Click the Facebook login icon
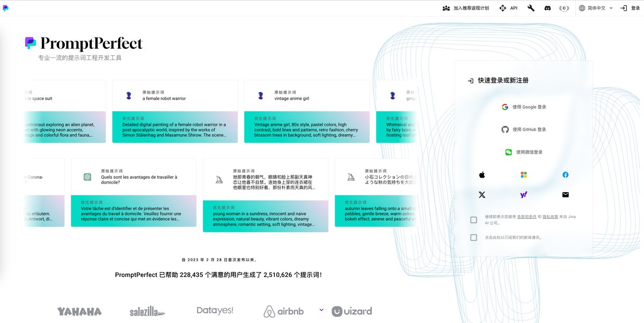The width and height of the screenshot is (644, 323). [566, 175]
